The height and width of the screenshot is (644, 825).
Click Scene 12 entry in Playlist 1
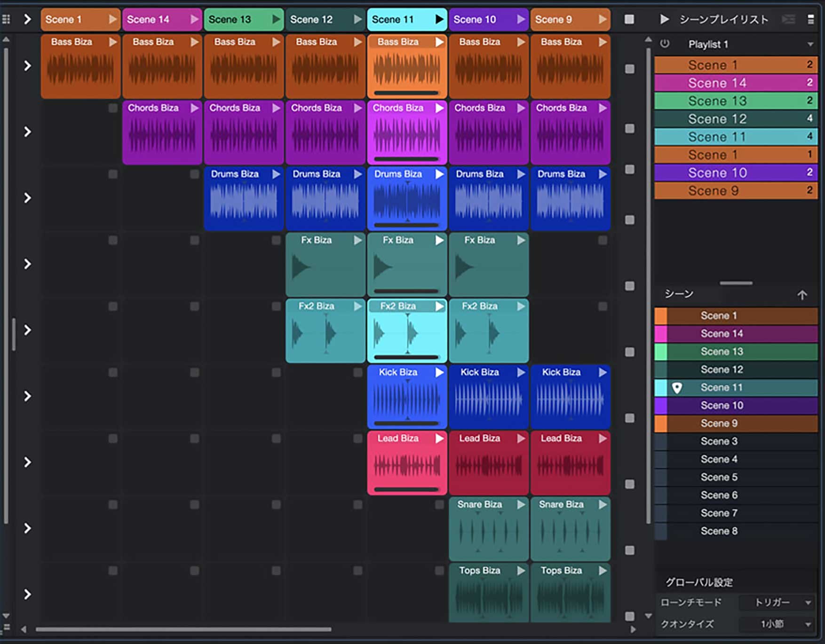point(735,118)
